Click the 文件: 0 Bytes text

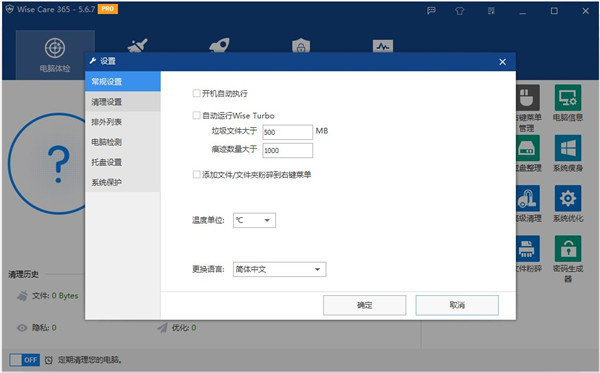point(55,296)
